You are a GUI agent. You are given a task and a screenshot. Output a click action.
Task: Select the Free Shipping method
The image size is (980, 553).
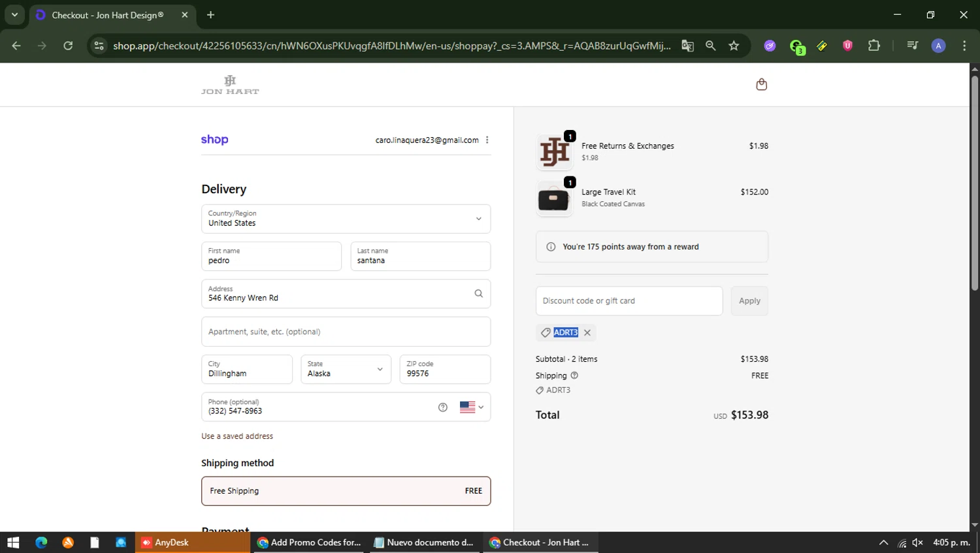pos(346,491)
